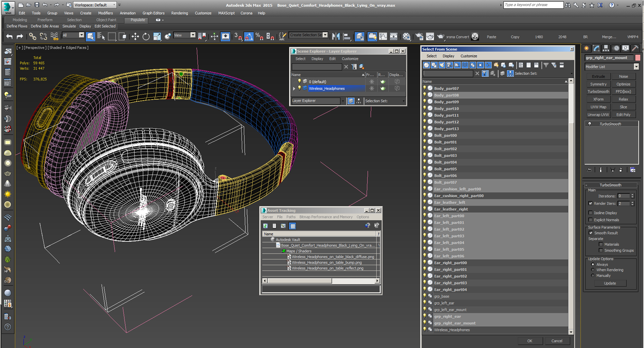Open Bitmap Performance and Memory menu
Viewport: 644px width, 348px height.
tap(326, 217)
